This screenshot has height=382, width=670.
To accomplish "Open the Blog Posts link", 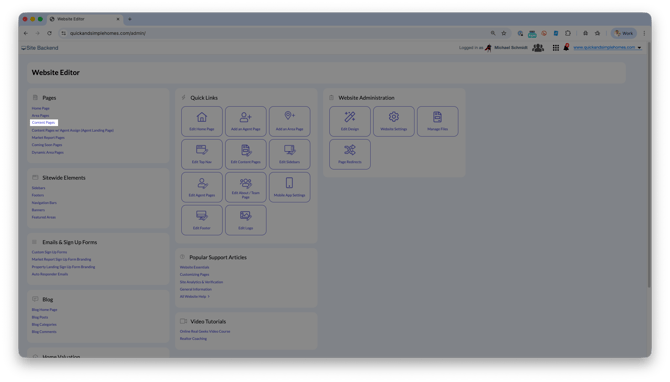I will [x=40, y=317].
